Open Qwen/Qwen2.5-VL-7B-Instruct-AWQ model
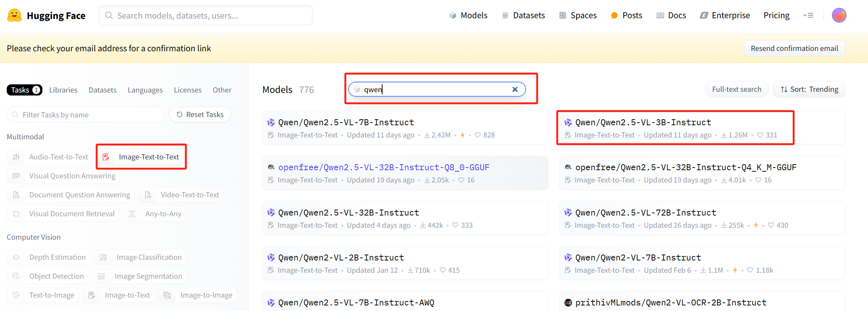 356,302
